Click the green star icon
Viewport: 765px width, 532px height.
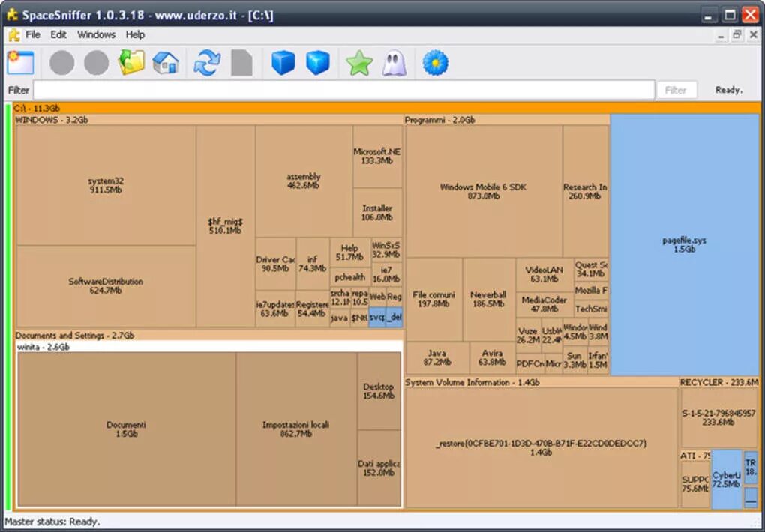(x=359, y=64)
